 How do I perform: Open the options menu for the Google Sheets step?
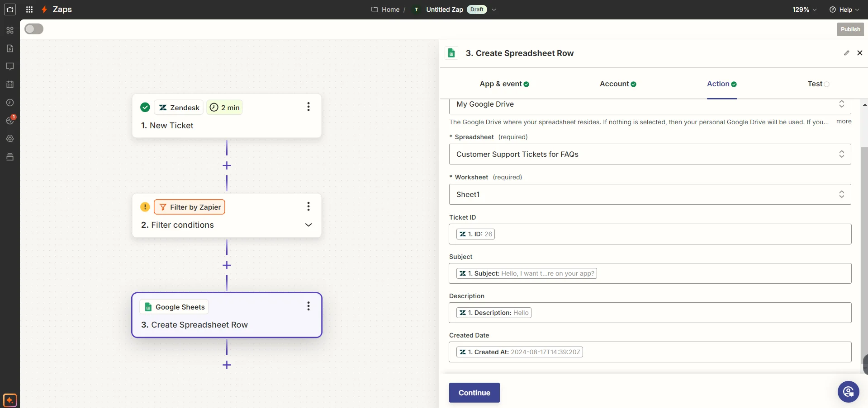coord(308,306)
